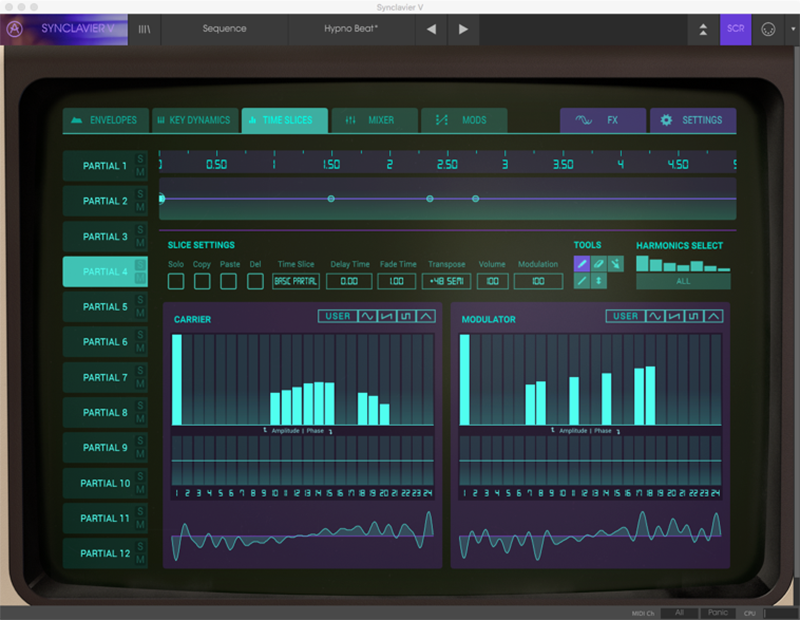Select Partial 7
This screenshot has width=800, height=620.
coord(105,378)
